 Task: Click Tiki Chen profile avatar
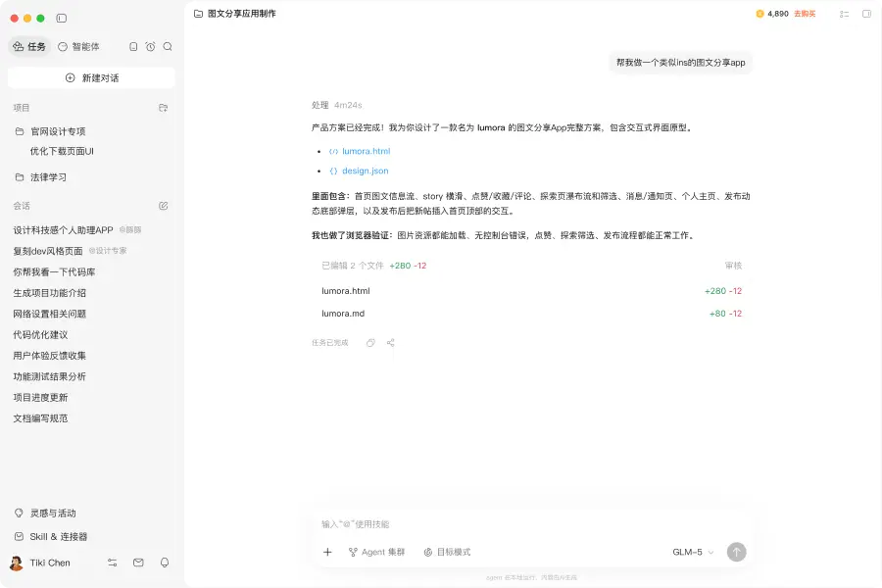tap(17, 563)
